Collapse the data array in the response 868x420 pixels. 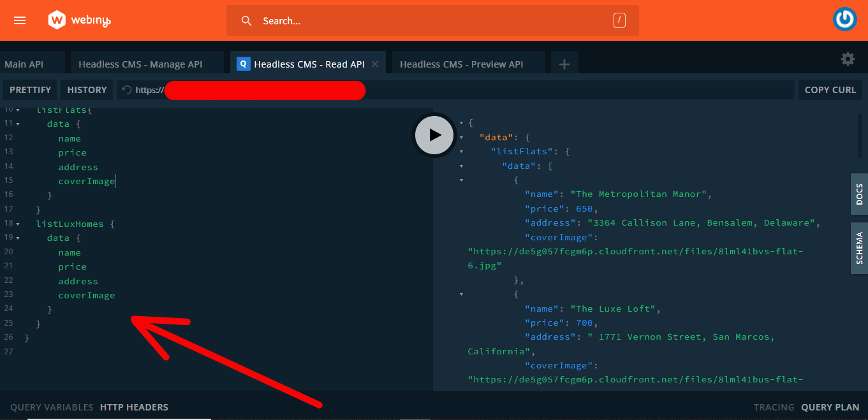(461, 166)
